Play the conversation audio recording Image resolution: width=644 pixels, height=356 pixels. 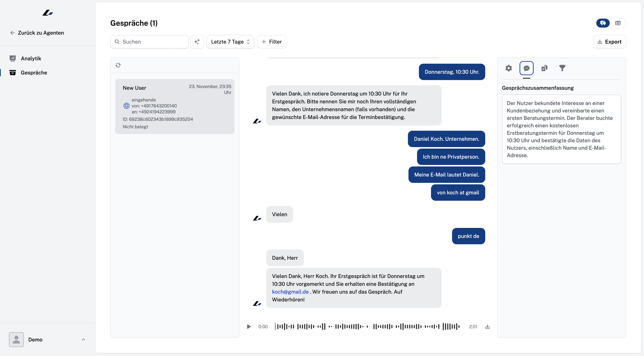pyautogui.click(x=249, y=327)
